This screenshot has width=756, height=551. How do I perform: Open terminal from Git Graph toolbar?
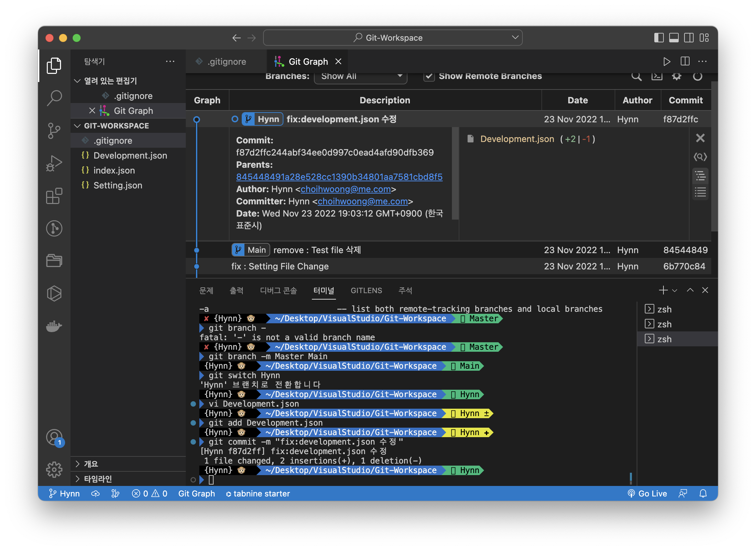pos(657,77)
